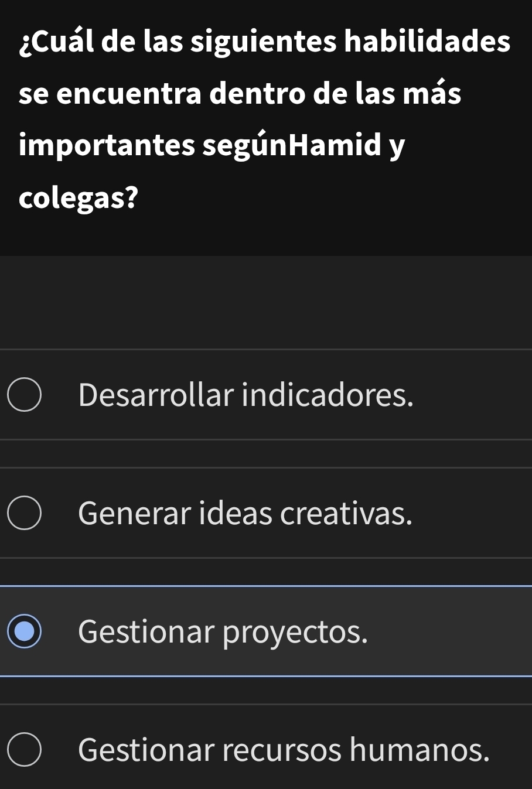Click the line 'se encuentra dentro de las más'
Image resolution: width=532 pixels, height=789 pixels.
coord(240,94)
